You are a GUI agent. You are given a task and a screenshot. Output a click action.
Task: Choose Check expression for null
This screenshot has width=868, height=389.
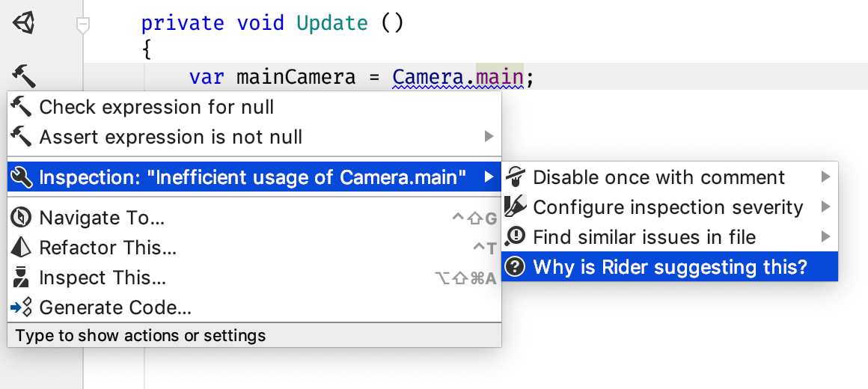click(156, 107)
